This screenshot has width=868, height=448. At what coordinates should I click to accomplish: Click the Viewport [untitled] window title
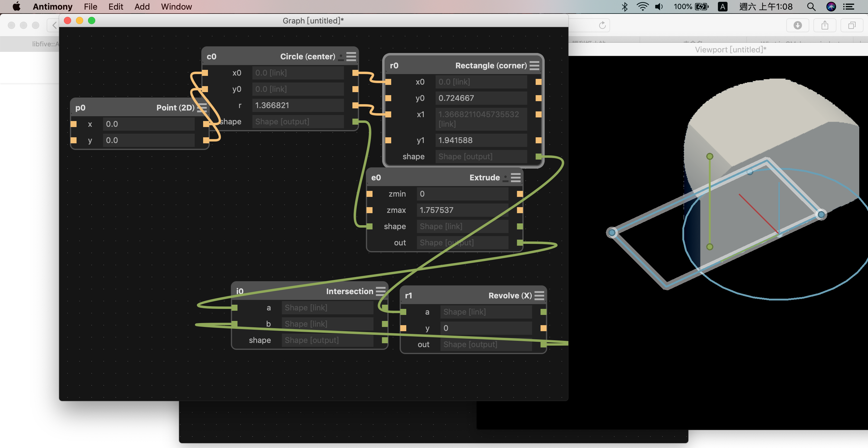(730, 50)
